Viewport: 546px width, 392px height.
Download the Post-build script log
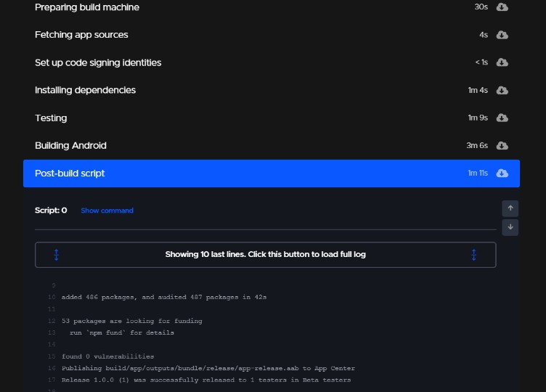point(502,173)
